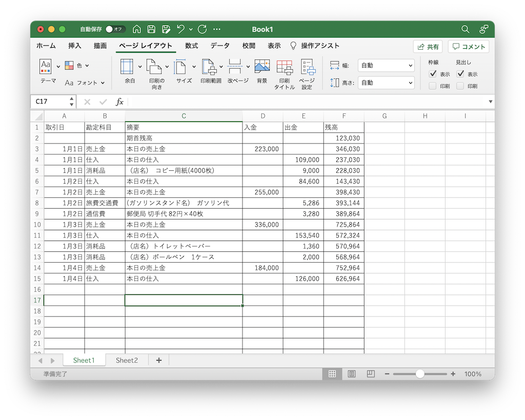Uncheck 枠線 表示 gridlines checkbox
525x420 pixels.
(433, 74)
